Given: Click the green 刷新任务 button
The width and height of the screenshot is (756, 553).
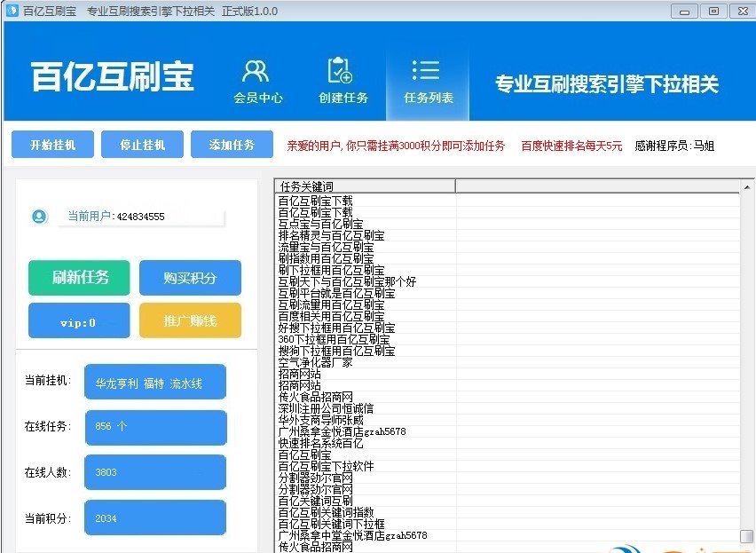Looking at the screenshot, I should point(79,278).
